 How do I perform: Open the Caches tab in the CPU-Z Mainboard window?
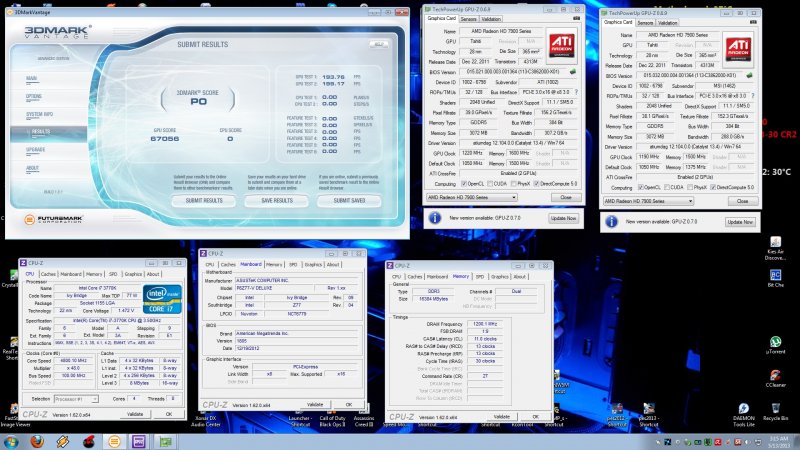click(x=228, y=264)
